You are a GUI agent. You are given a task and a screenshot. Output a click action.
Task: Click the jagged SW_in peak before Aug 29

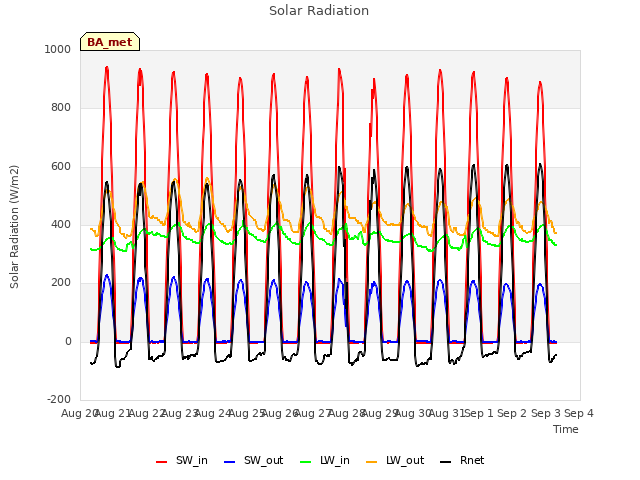point(373,82)
